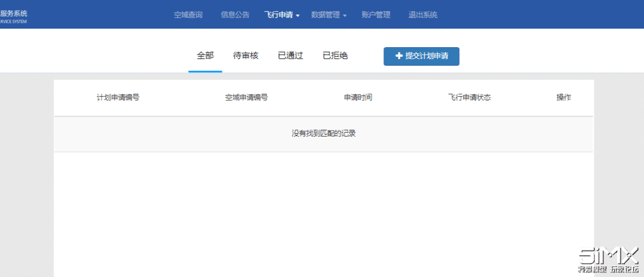Click the 飞行申请状态 column header

[469, 98]
